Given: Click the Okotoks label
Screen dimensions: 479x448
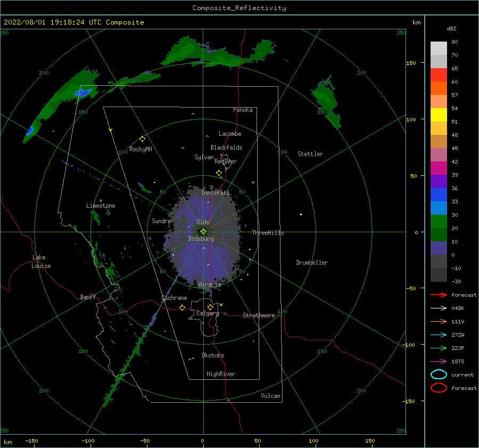Looking at the screenshot, I should (213, 355).
